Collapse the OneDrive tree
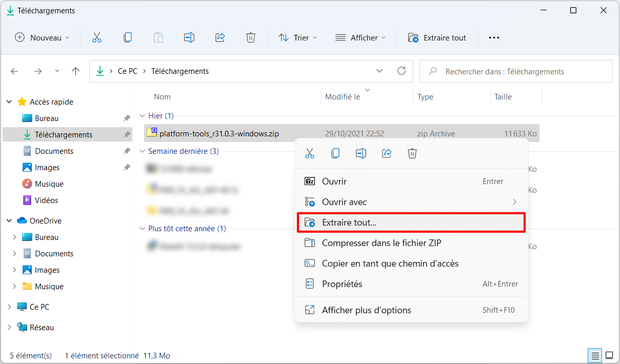This screenshot has width=620, height=364. pyautogui.click(x=9, y=221)
